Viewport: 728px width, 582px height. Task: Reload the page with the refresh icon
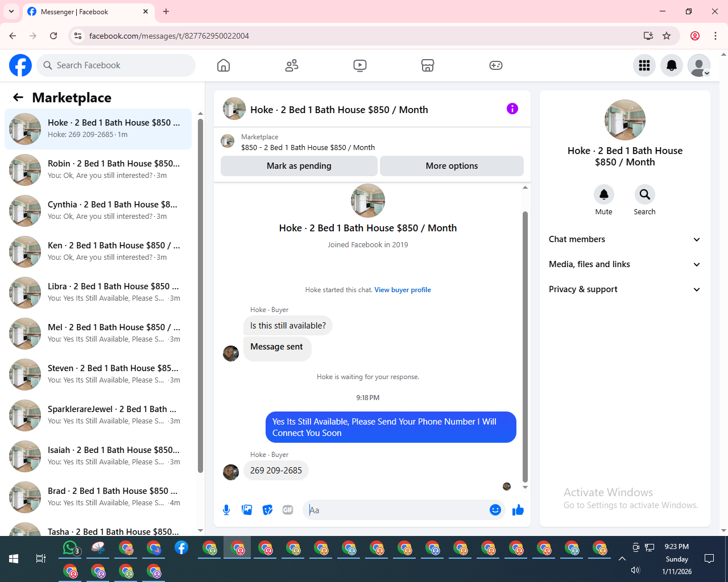[x=53, y=36]
